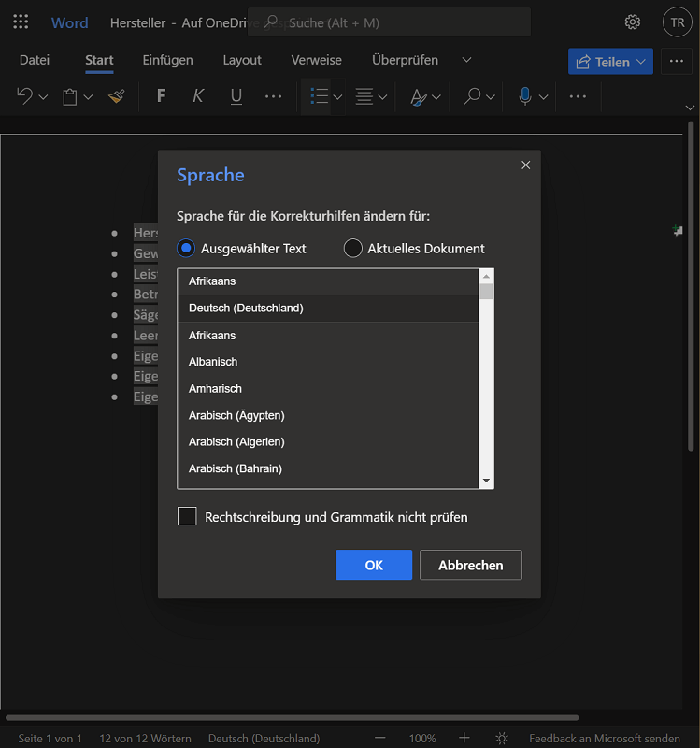The width and height of the screenshot is (700, 748).
Task: Open the TR account avatar
Action: (678, 22)
